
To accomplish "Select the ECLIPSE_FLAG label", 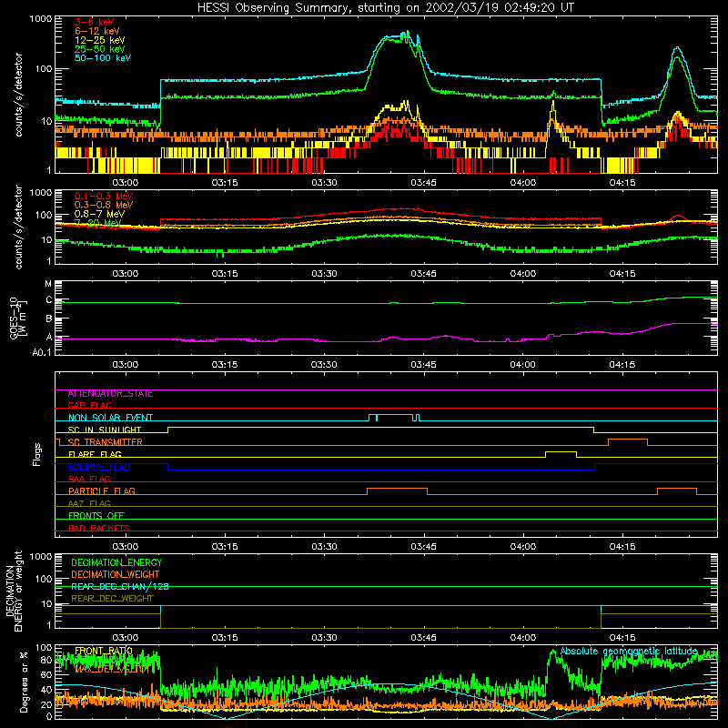I will coord(99,467).
